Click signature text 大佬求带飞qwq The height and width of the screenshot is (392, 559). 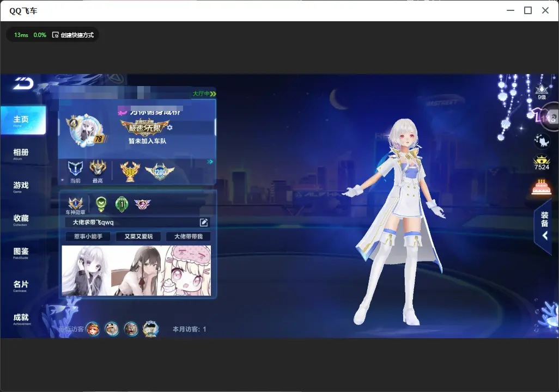point(93,222)
